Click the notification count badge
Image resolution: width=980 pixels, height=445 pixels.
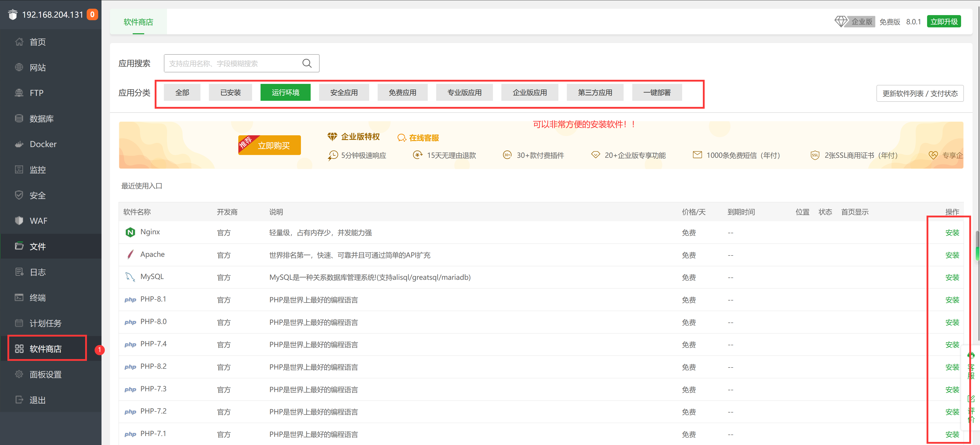click(92, 15)
